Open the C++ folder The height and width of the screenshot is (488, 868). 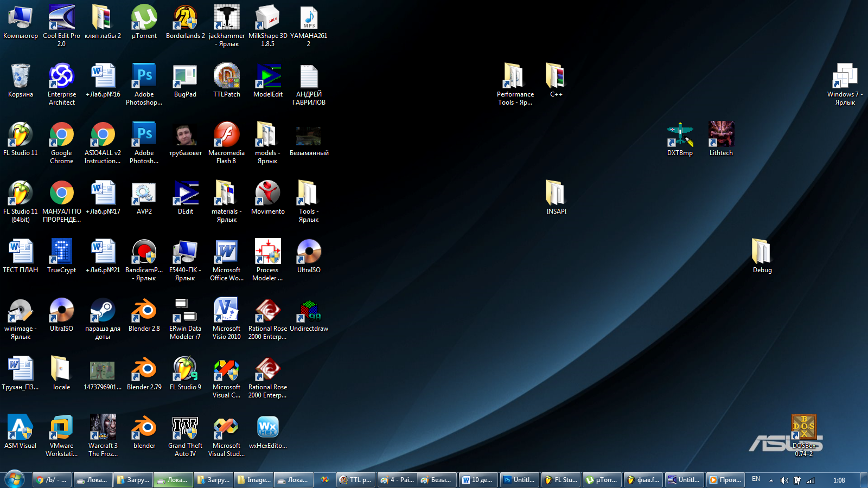(557, 81)
